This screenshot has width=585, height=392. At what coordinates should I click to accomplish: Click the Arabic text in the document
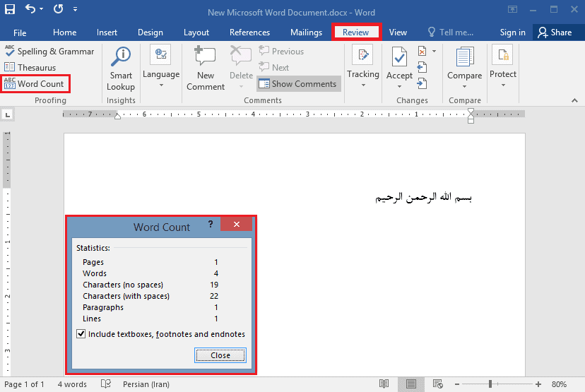click(x=423, y=197)
